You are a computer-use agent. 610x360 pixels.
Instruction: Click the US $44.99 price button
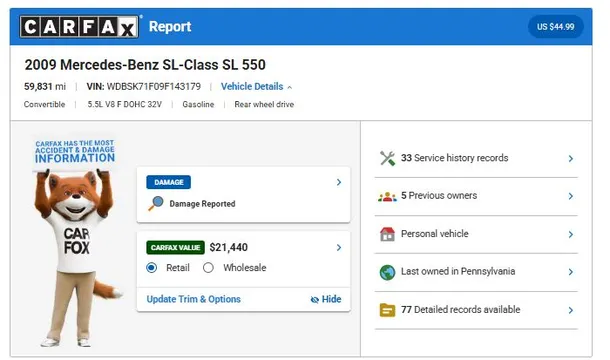(556, 27)
